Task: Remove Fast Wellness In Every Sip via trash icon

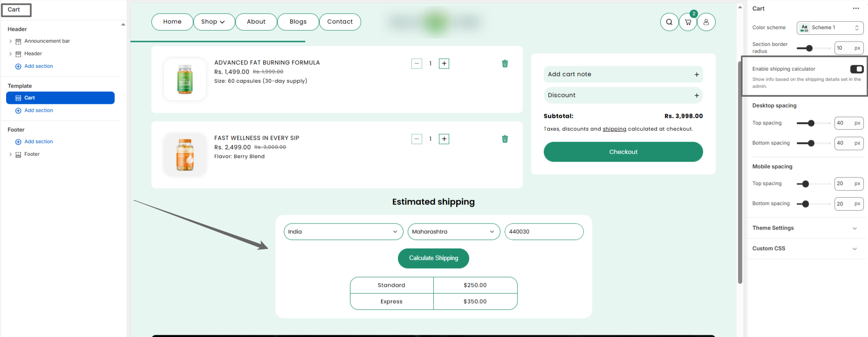Action: 505,139
